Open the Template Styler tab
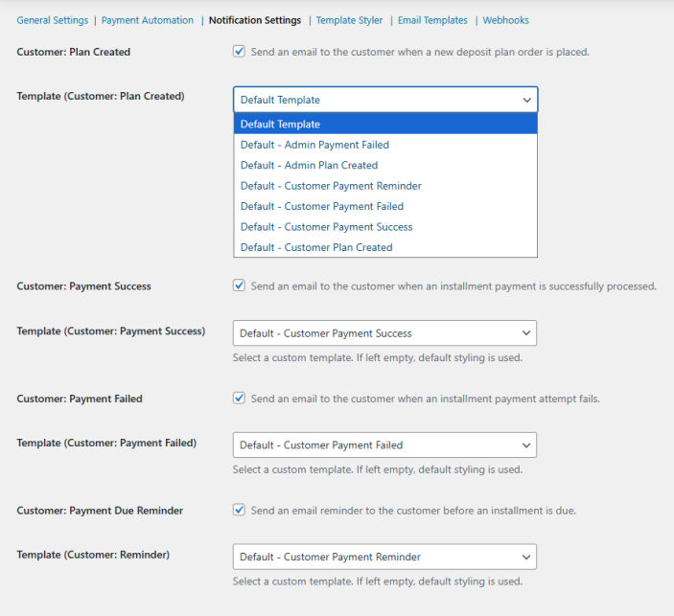This screenshot has width=674, height=616. point(349,20)
